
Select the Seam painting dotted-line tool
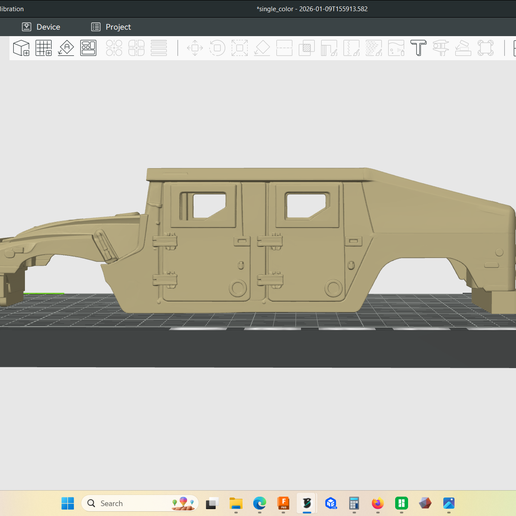coord(351,48)
